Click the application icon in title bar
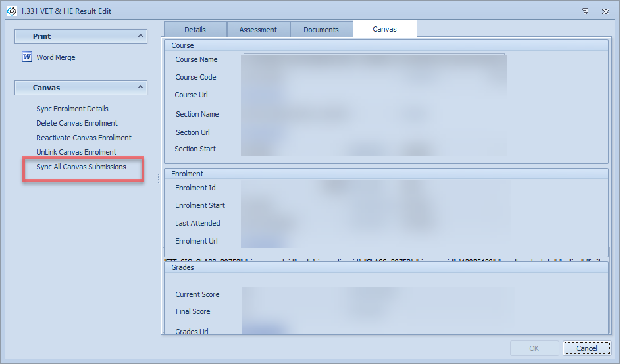This screenshot has height=364, width=620. [x=11, y=11]
